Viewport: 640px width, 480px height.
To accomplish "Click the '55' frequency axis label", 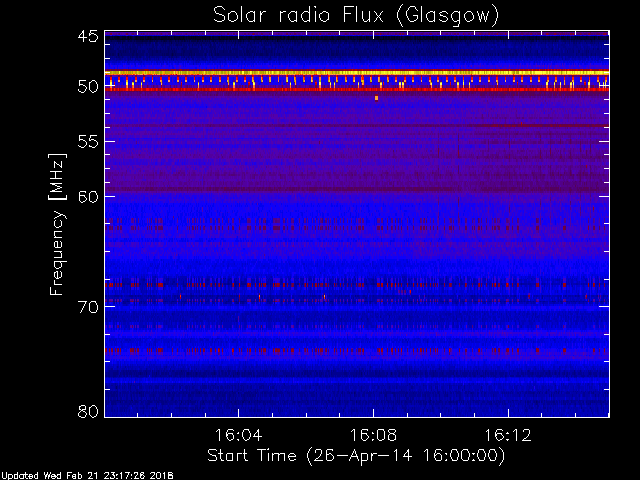I will (x=88, y=142).
